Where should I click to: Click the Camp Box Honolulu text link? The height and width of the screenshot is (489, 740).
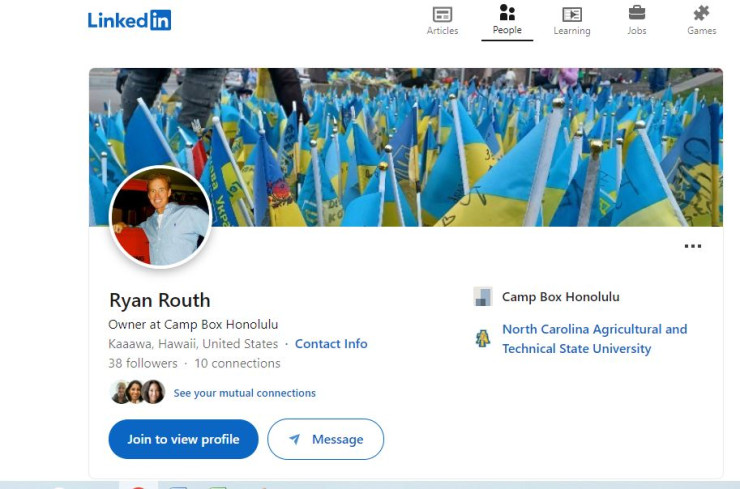coord(560,297)
